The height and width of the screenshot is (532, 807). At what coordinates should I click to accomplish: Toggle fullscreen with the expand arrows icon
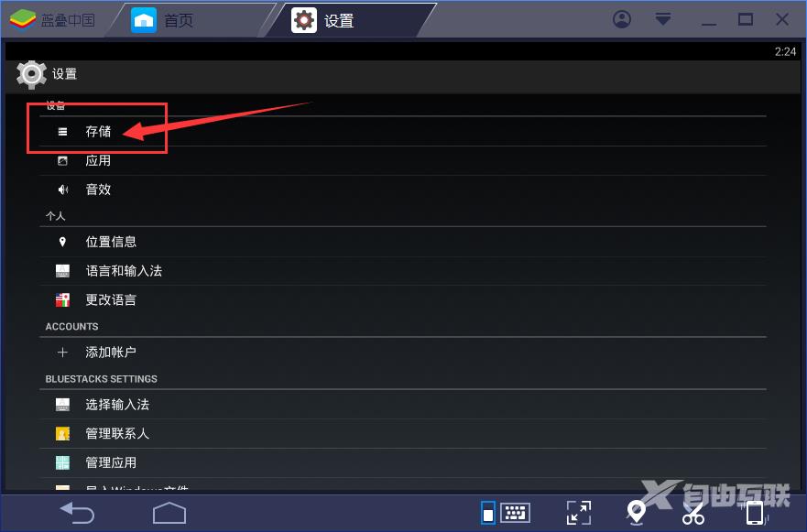coord(579,513)
